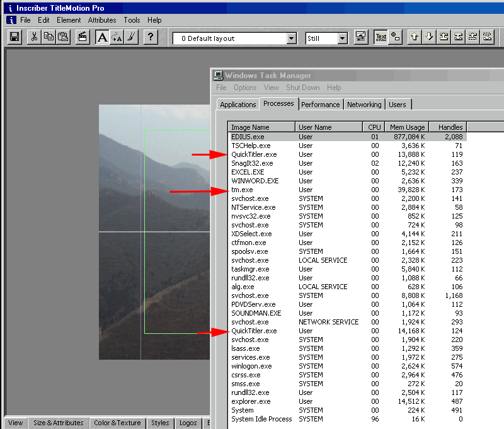Switch to the Color & Texture tab
Viewport: 504px width, 429px height.
tap(117, 423)
